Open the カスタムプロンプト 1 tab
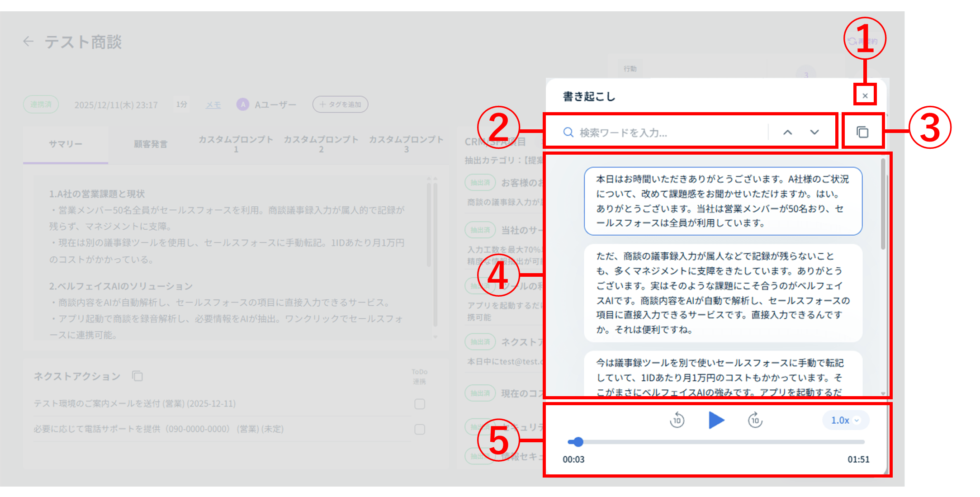 coord(236,144)
